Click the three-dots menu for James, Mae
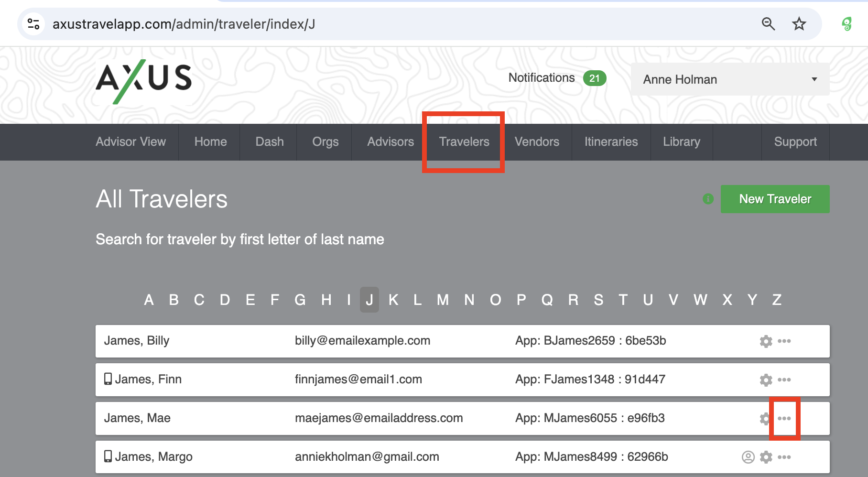 tap(784, 418)
